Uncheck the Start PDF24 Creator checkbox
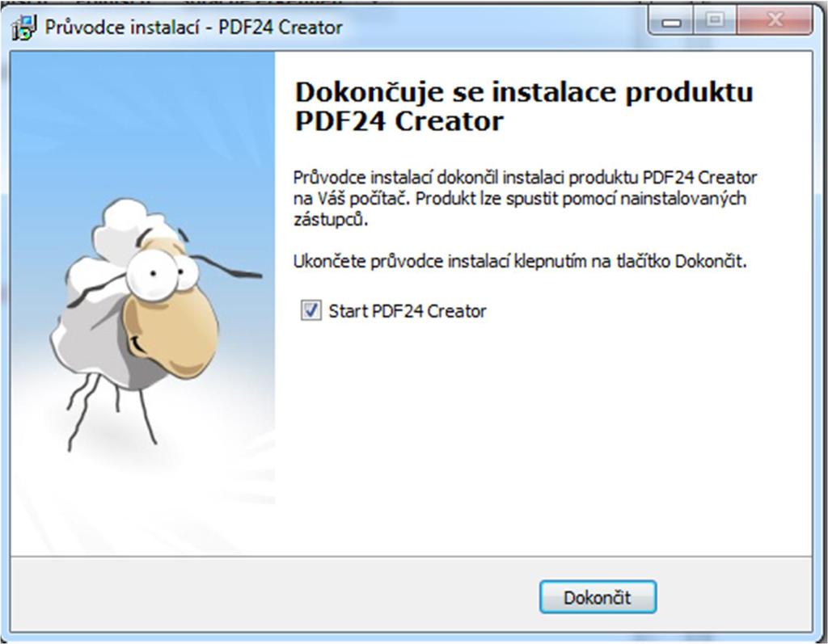Screen dimensions: 828x644 coord(310,309)
